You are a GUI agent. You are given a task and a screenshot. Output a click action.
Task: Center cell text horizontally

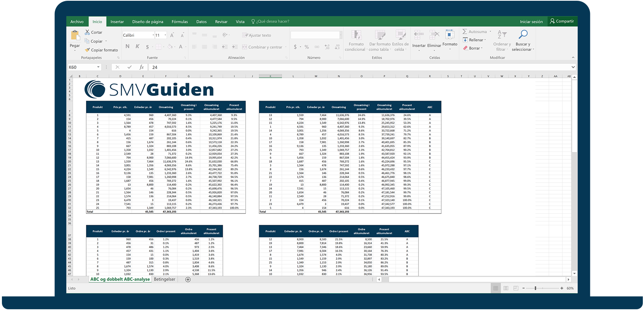point(204,47)
